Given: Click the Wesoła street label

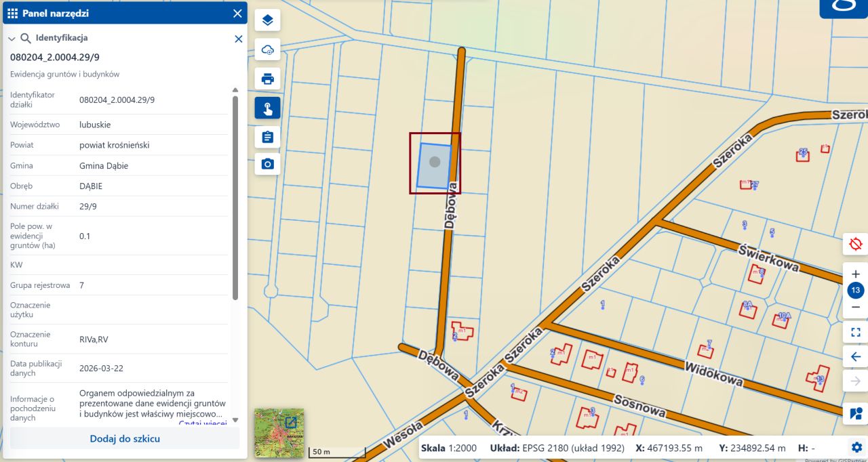Looking at the screenshot, I should 403,436.
